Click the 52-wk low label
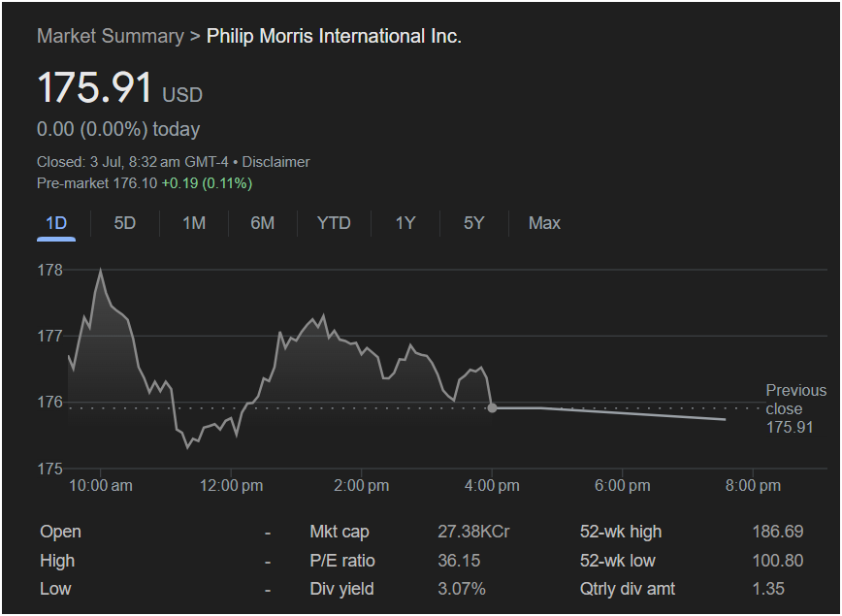 [618, 561]
